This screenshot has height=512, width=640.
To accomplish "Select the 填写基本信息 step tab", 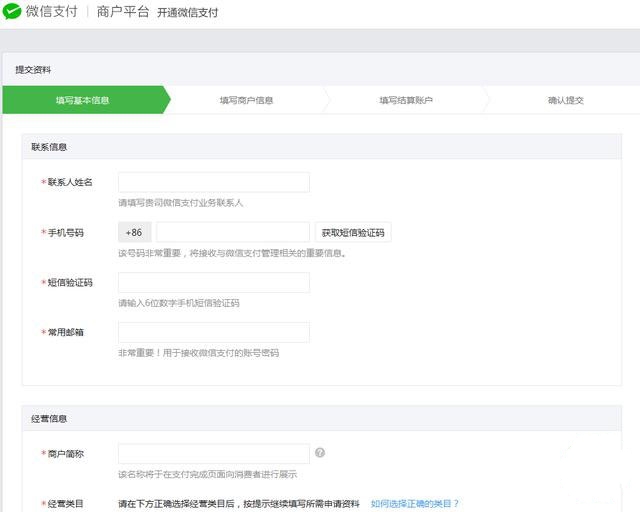I will pyautogui.click(x=83, y=100).
